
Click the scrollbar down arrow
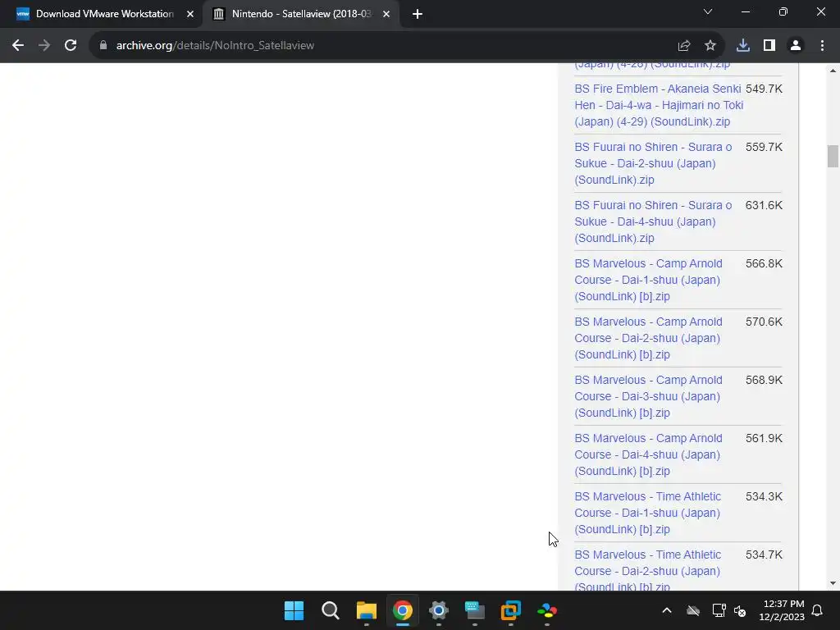(x=833, y=583)
